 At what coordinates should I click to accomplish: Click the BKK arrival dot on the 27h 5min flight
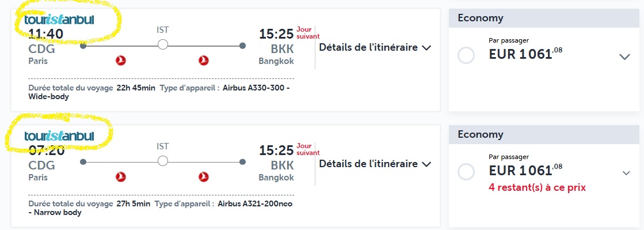[x=242, y=162]
